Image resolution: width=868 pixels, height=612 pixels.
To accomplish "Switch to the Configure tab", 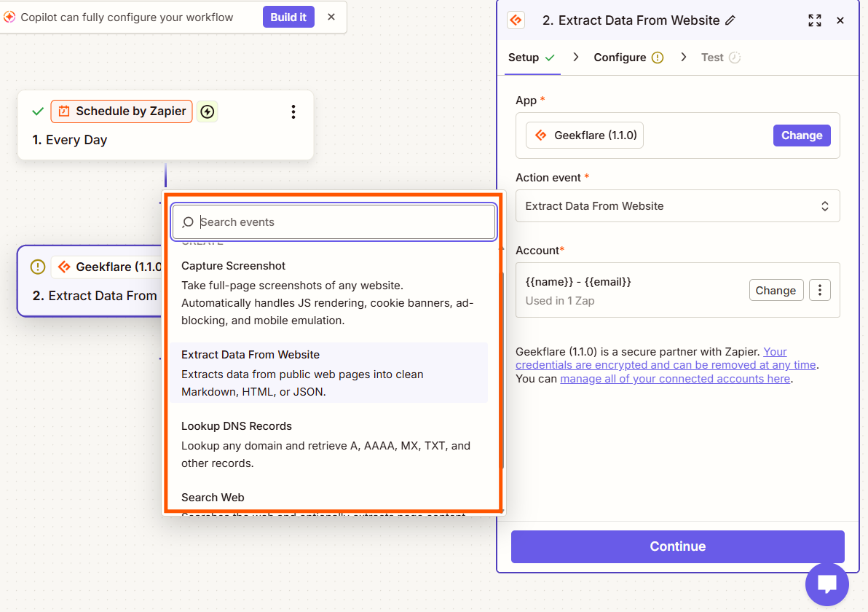I will point(628,58).
